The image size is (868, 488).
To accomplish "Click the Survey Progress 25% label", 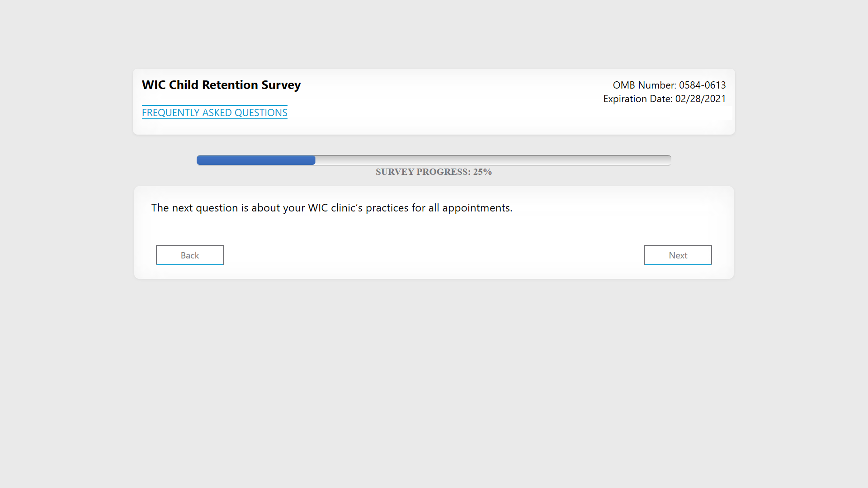I will tap(433, 172).
